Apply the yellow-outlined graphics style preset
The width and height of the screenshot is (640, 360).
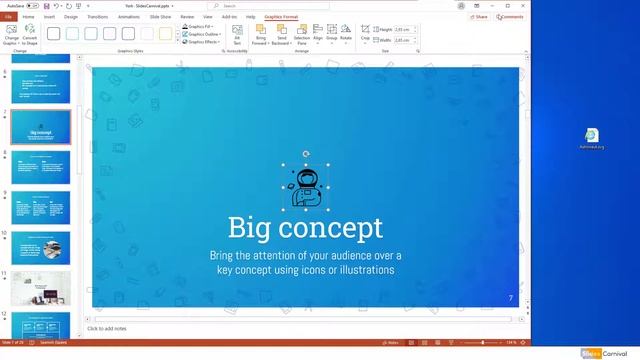pyautogui.click(x=165, y=33)
